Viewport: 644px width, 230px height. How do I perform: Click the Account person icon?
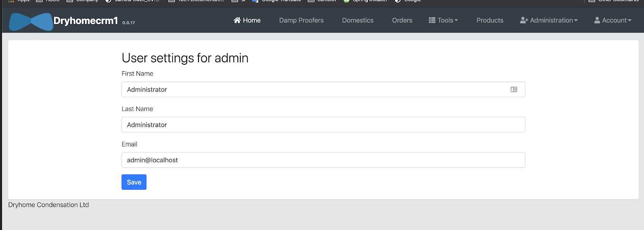click(597, 20)
